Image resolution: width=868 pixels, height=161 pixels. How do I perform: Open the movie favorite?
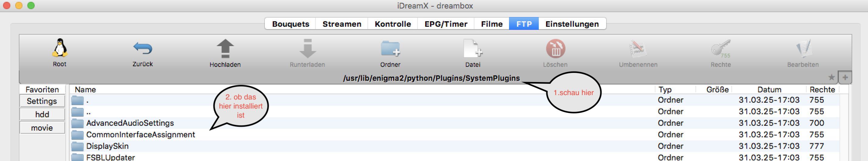point(42,128)
